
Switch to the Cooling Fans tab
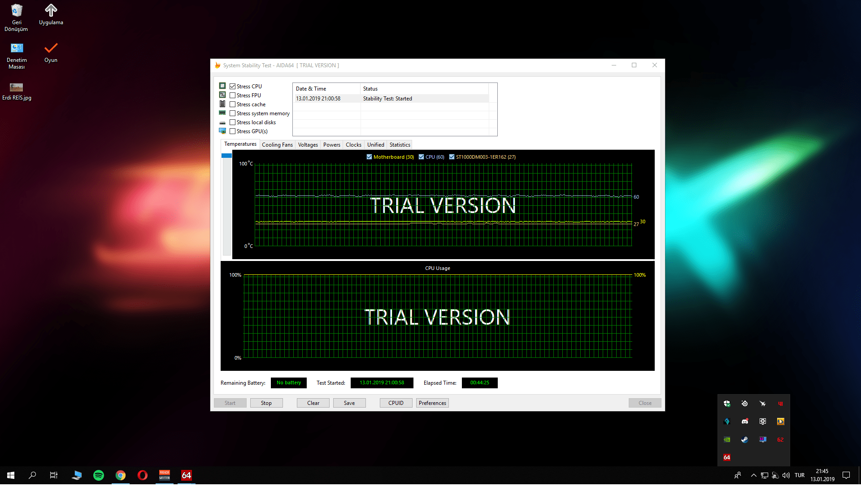pos(277,145)
